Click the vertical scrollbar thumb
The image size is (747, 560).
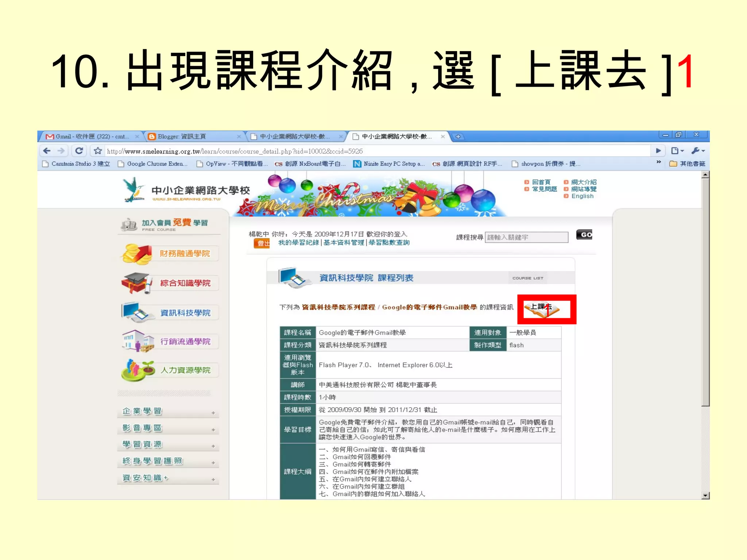(x=705, y=292)
